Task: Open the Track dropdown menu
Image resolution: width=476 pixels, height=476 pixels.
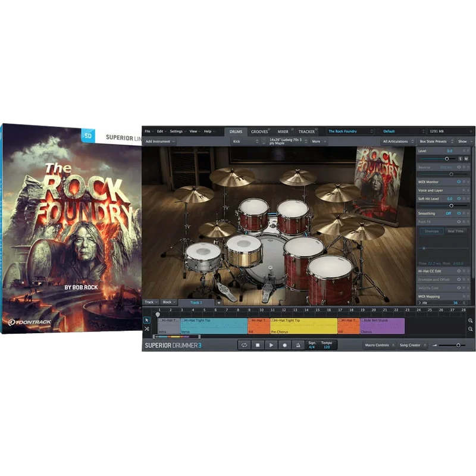Action: 151,302
